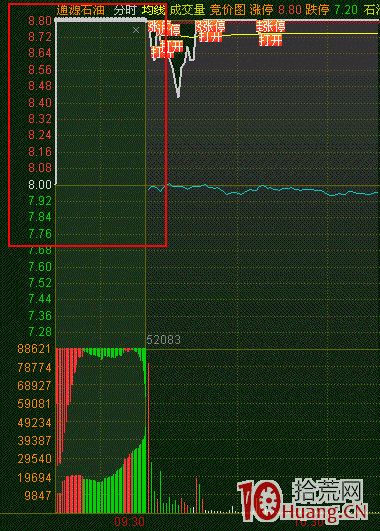380x531 pixels.
Task: Open the 竞价图 label
Action: (227, 10)
